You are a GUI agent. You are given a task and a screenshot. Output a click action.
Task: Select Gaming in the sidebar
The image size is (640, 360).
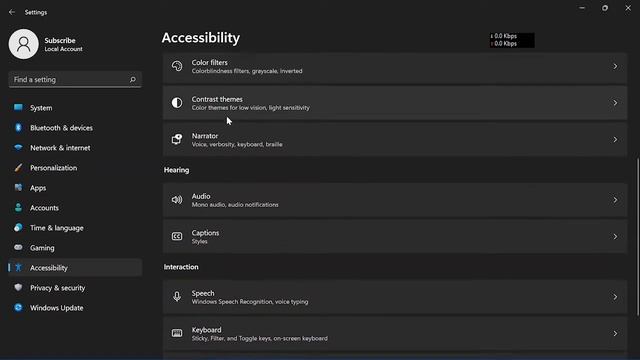tap(75, 248)
